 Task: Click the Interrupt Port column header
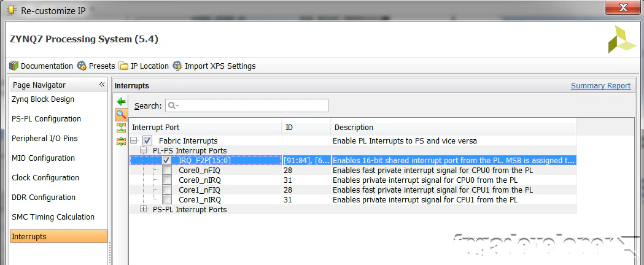[x=206, y=128]
